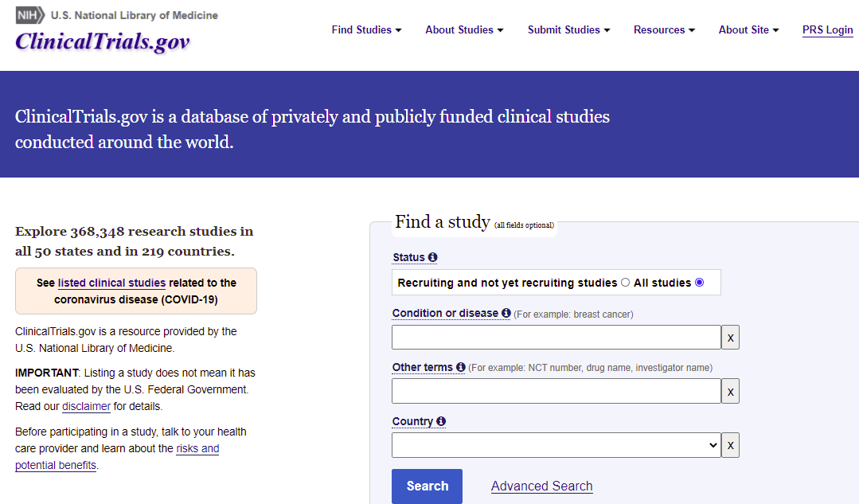The width and height of the screenshot is (859, 504).
Task: Expand the Find Studies menu
Action: pyautogui.click(x=366, y=30)
